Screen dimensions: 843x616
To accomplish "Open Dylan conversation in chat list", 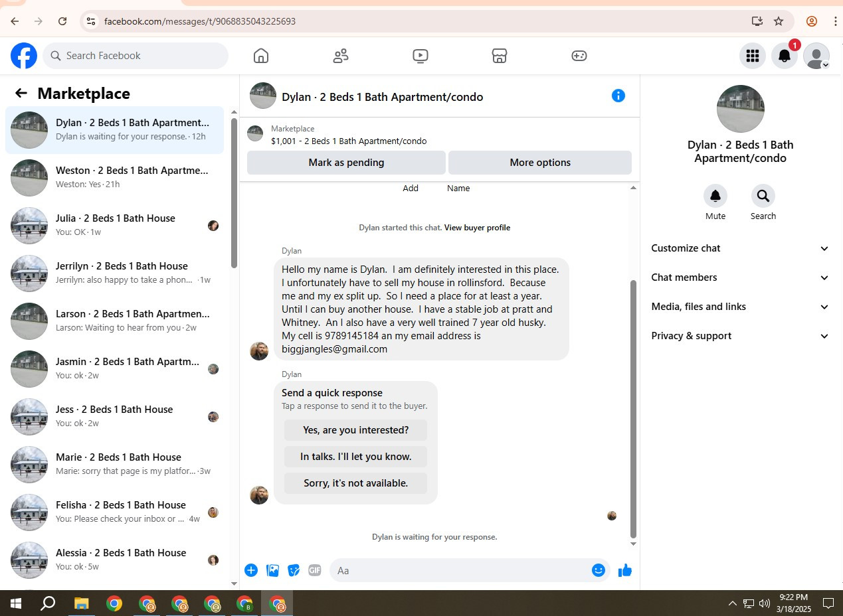I will (x=114, y=130).
